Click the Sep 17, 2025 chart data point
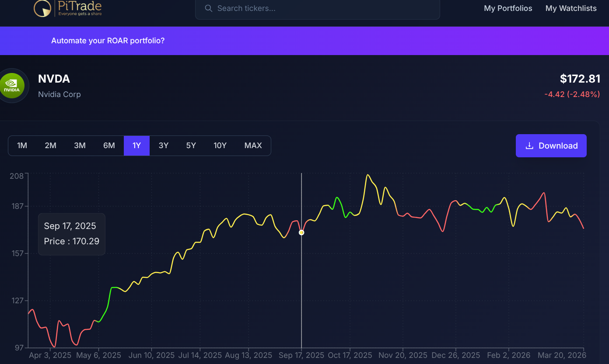609x364 pixels. pos(301,232)
